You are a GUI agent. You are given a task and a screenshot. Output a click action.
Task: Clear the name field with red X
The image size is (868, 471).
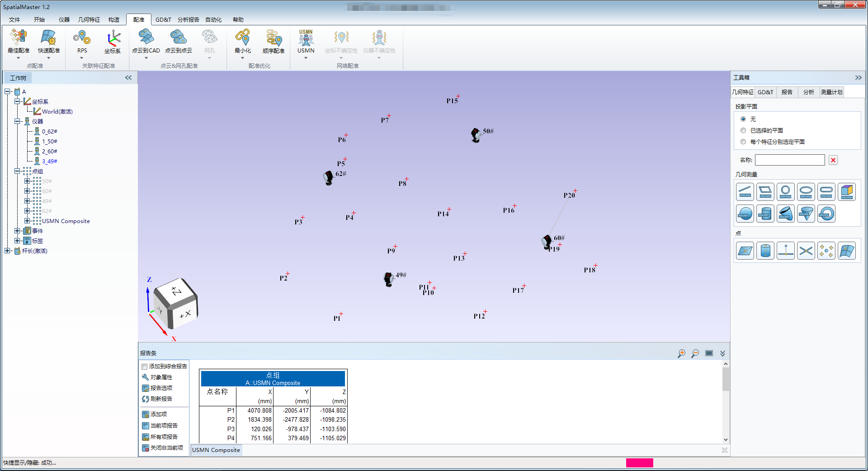pyautogui.click(x=833, y=160)
